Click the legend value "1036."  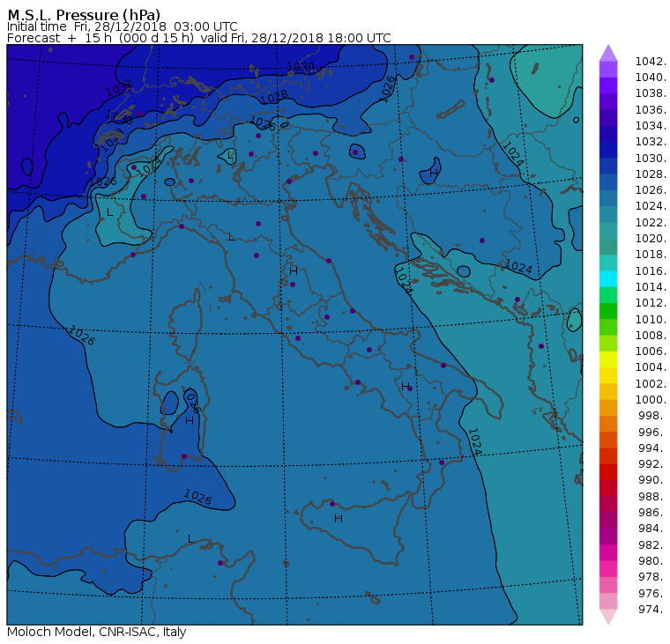click(651, 110)
